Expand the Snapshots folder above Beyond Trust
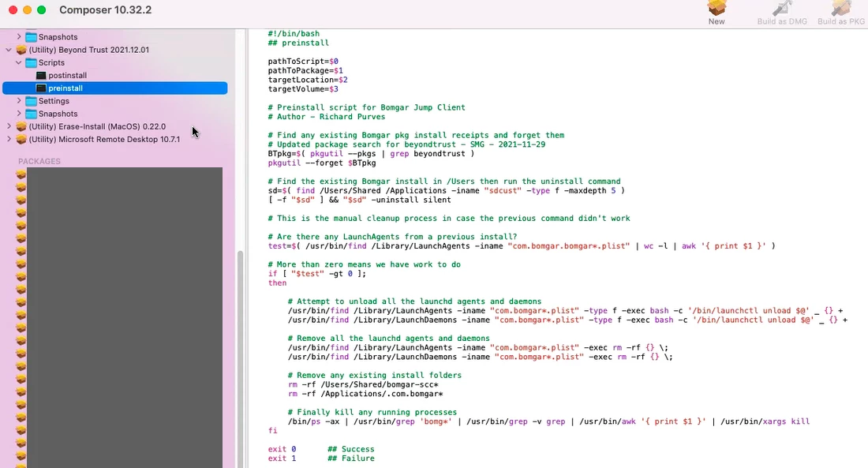 pyautogui.click(x=19, y=37)
